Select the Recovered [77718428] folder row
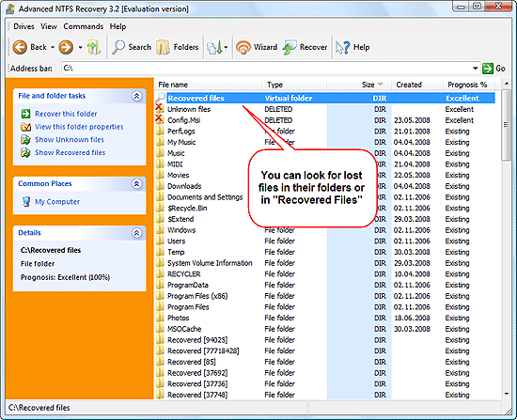 pyautogui.click(x=325, y=350)
